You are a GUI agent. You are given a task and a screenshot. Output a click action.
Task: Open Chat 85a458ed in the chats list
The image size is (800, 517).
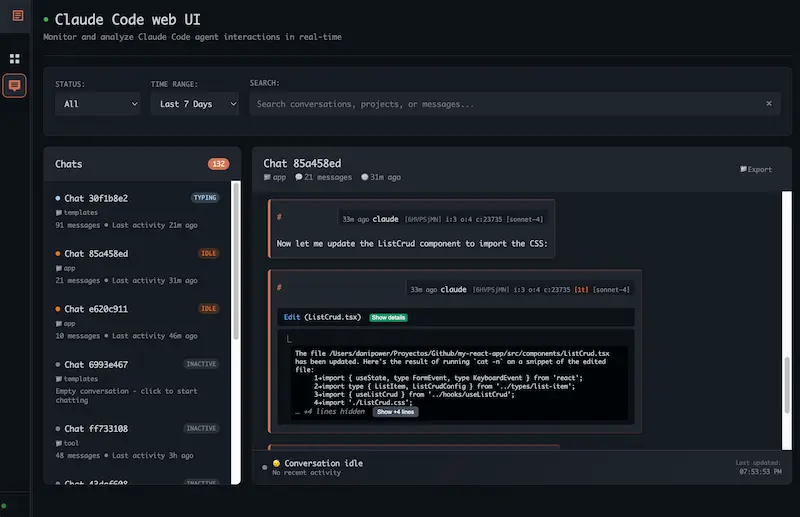pyautogui.click(x=138, y=266)
